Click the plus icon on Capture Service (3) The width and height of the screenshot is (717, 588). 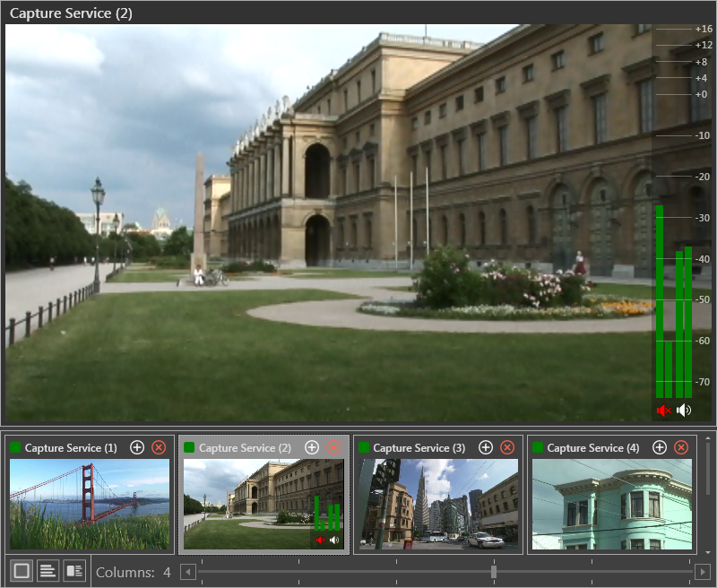click(x=486, y=447)
